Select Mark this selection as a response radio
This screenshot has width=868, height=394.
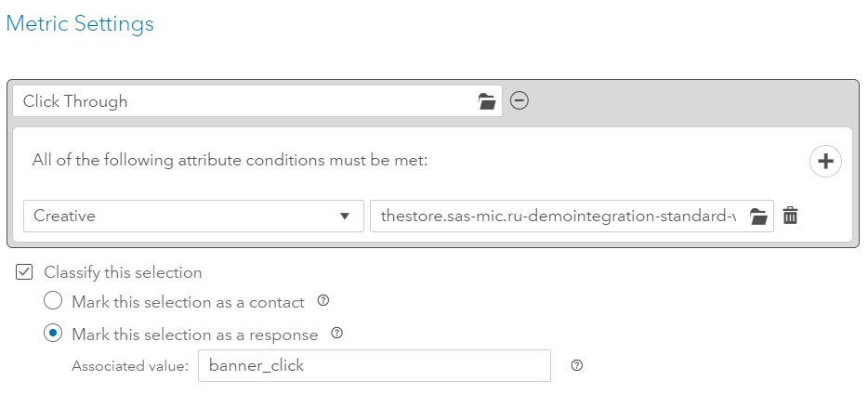tap(54, 334)
